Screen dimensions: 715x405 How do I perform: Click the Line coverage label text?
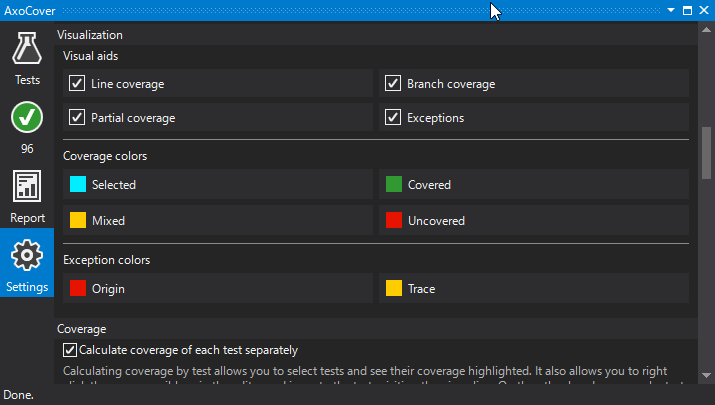pyautogui.click(x=128, y=84)
